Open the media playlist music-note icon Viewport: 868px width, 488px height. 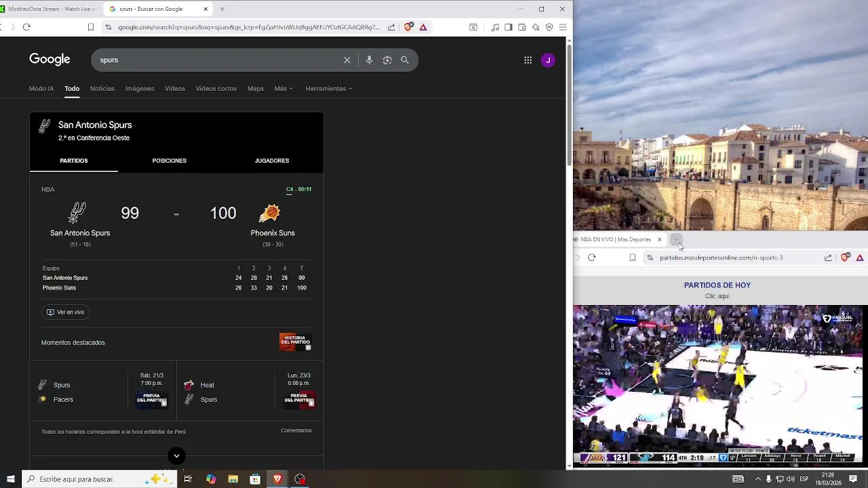click(x=495, y=27)
